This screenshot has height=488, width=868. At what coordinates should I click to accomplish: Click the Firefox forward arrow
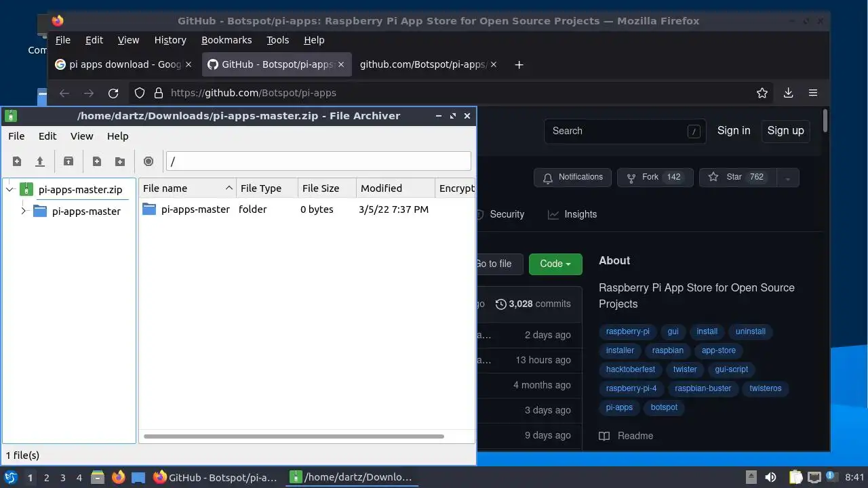point(89,93)
